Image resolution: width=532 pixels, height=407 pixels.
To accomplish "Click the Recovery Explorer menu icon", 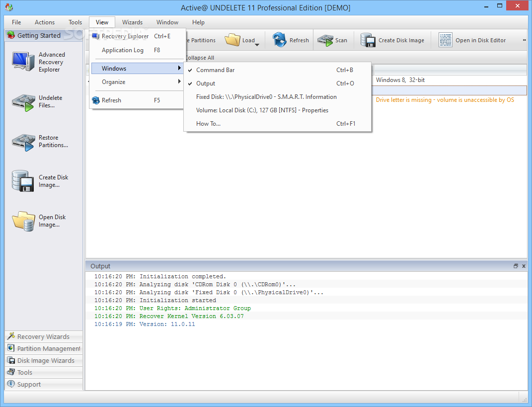I will point(96,36).
